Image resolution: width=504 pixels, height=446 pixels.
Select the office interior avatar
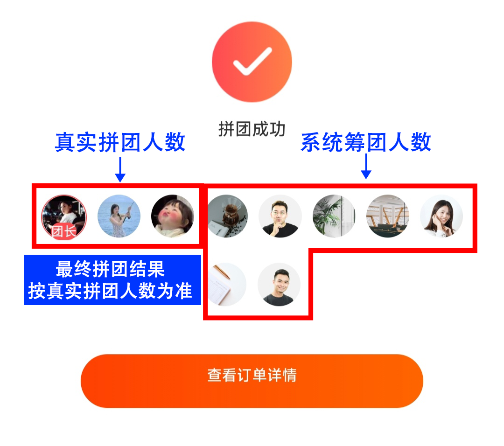388,216
